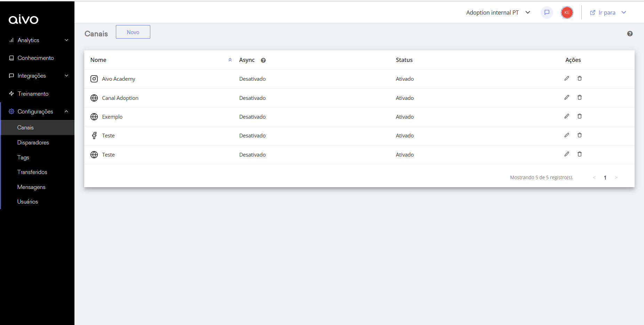Click the edit pencil for Aivo Academy
This screenshot has height=325, width=644.
pyautogui.click(x=567, y=79)
